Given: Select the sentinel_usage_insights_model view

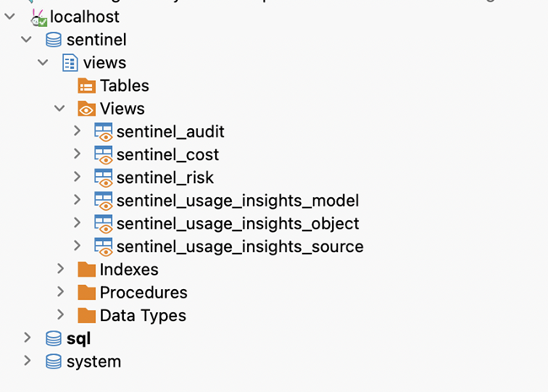Looking at the screenshot, I should [x=238, y=201].
